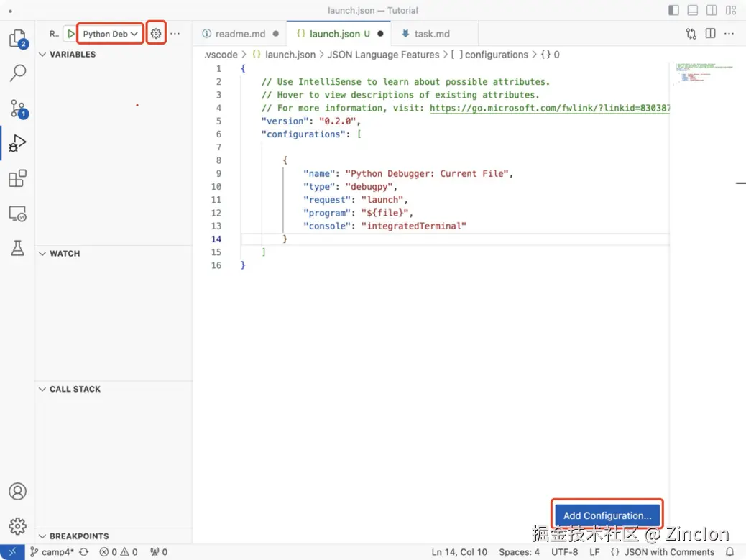Open the Extensions view icon
This screenshot has width=746, height=560.
[18, 178]
